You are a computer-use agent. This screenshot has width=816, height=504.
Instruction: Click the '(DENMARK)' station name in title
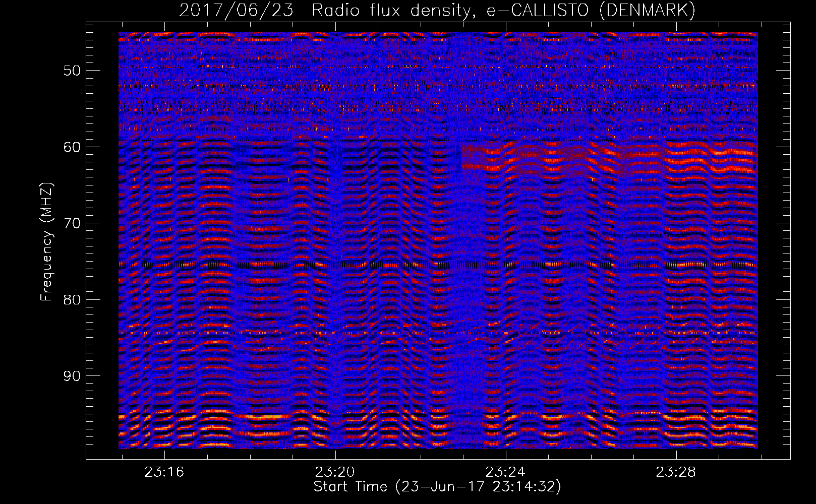647,10
